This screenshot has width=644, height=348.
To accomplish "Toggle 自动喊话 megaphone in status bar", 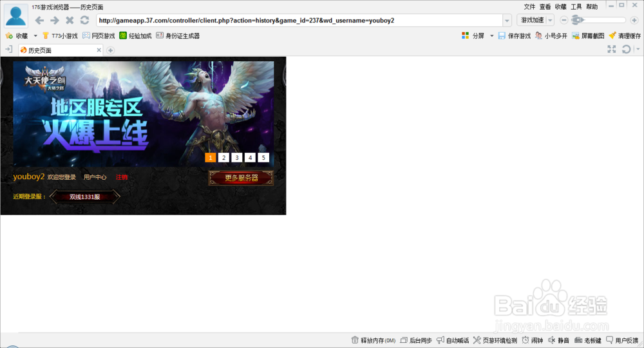I will (453, 340).
